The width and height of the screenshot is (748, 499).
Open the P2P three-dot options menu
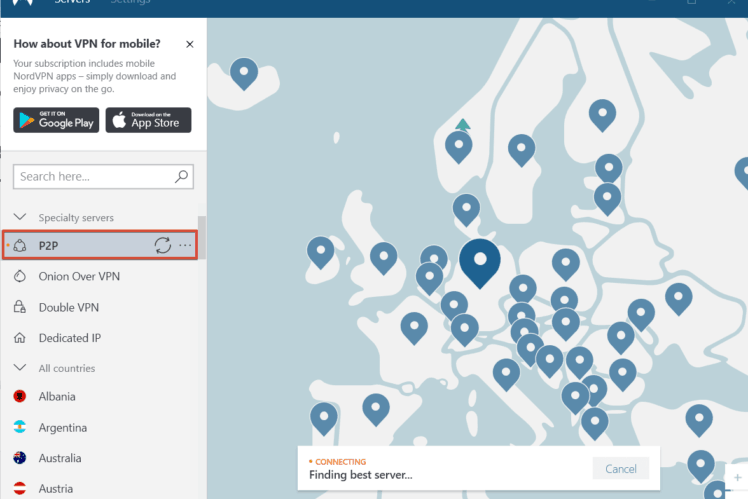185,245
